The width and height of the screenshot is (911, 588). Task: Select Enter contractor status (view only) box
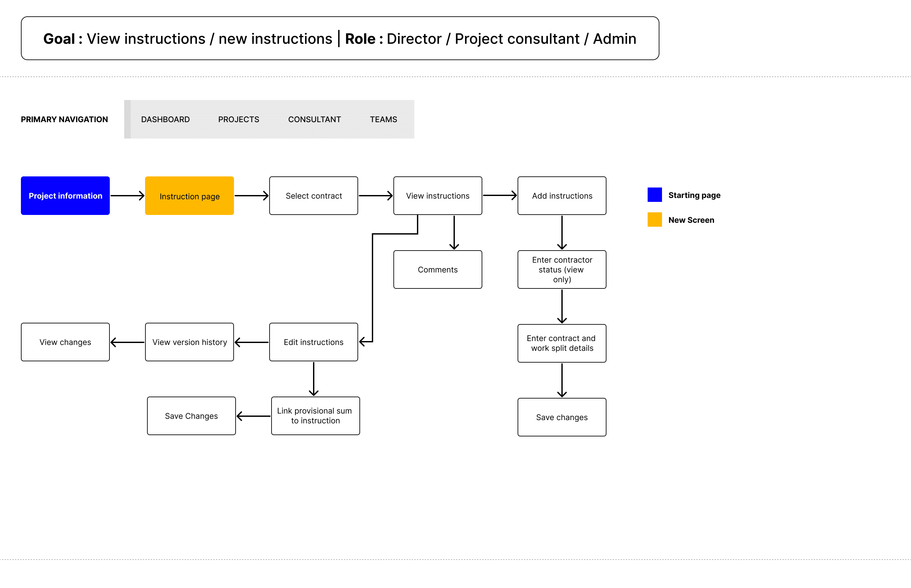click(x=562, y=269)
